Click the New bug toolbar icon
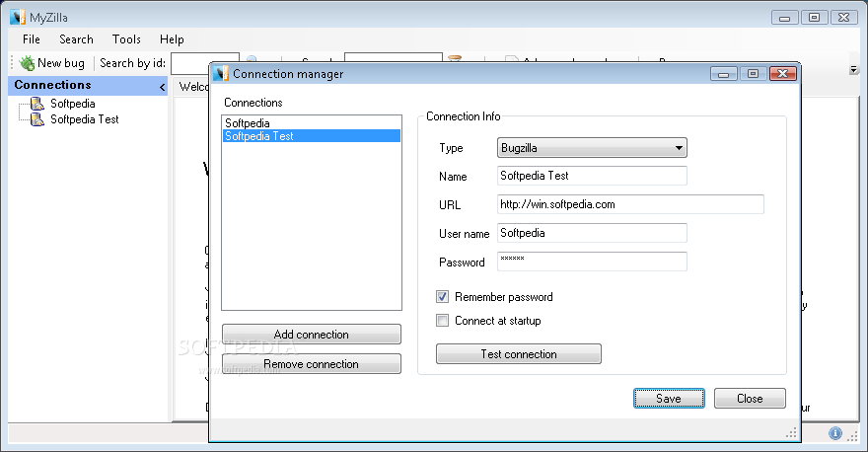This screenshot has width=868, height=452. [28, 62]
